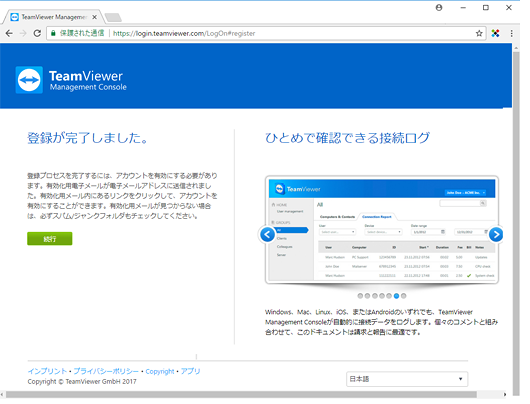Open the アプリ footer link
The height and width of the screenshot is (404, 530).
191,372
